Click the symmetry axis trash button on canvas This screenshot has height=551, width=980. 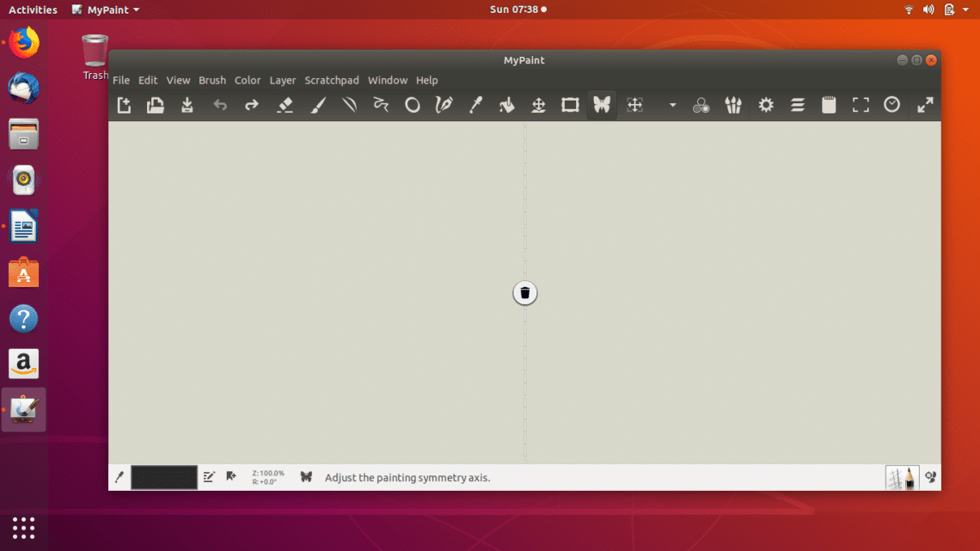click(525, 293)
